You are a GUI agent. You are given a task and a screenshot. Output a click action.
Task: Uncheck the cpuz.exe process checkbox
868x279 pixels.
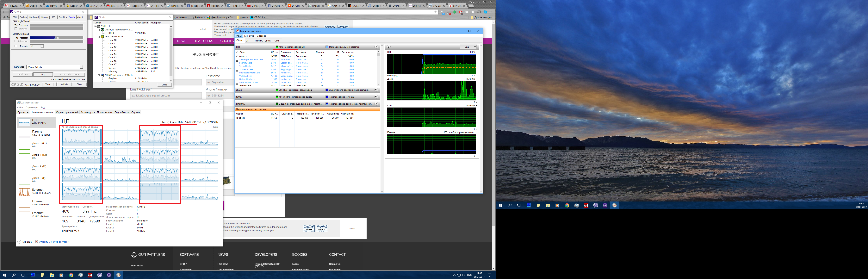click(237, 56)
